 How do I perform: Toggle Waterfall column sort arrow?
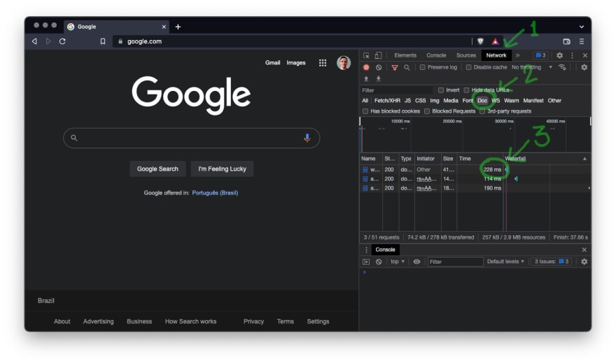click(584, 159)
